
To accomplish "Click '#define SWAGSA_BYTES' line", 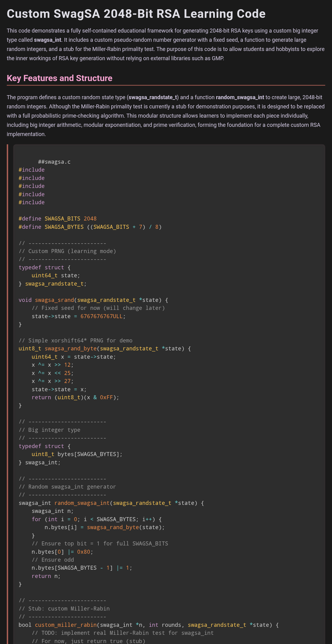I will point(90,227).
